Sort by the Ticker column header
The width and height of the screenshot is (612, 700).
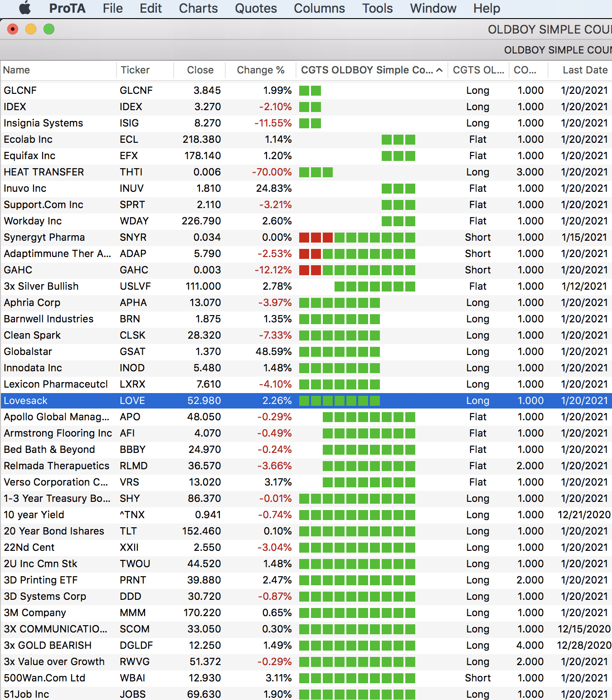145,70
